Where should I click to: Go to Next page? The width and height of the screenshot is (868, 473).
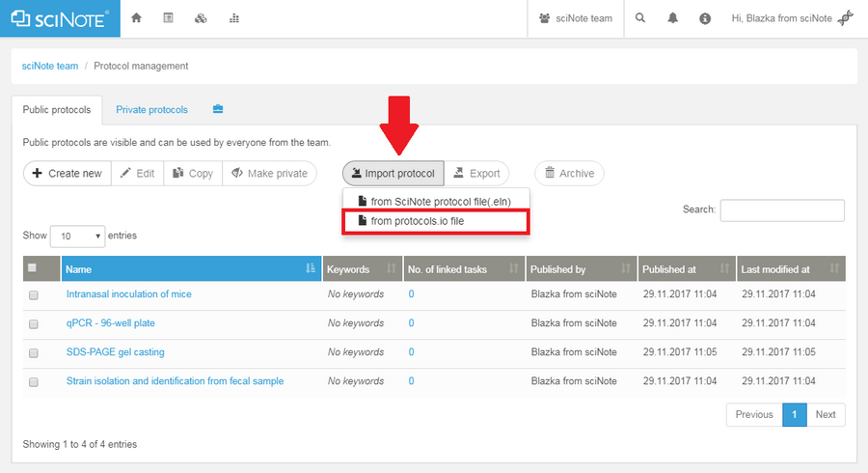(826, 414)
